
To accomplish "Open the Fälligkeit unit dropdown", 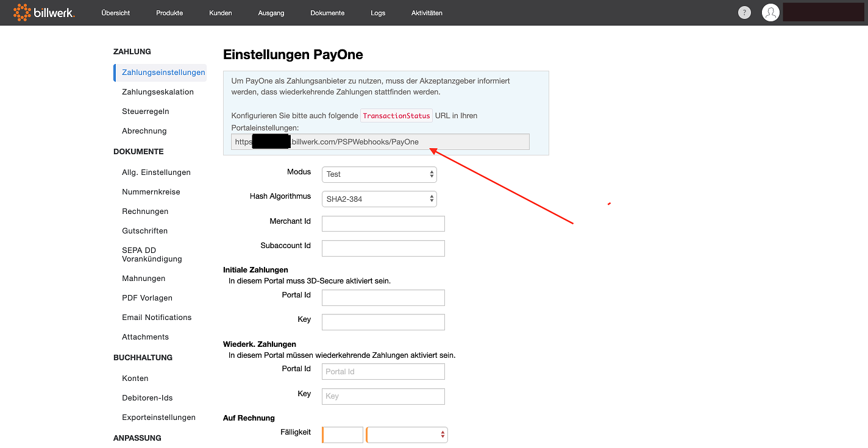I will click(x=407, y=435).
